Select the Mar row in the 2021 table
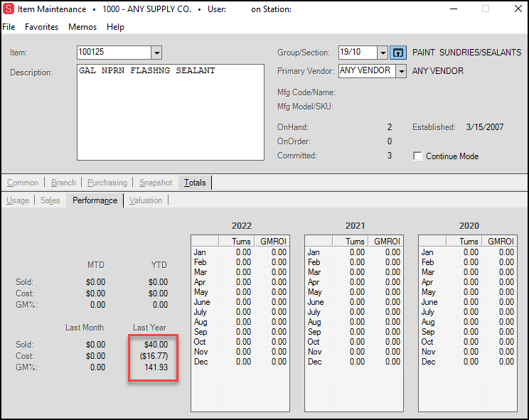529x420 pixels. pos(354,272)
